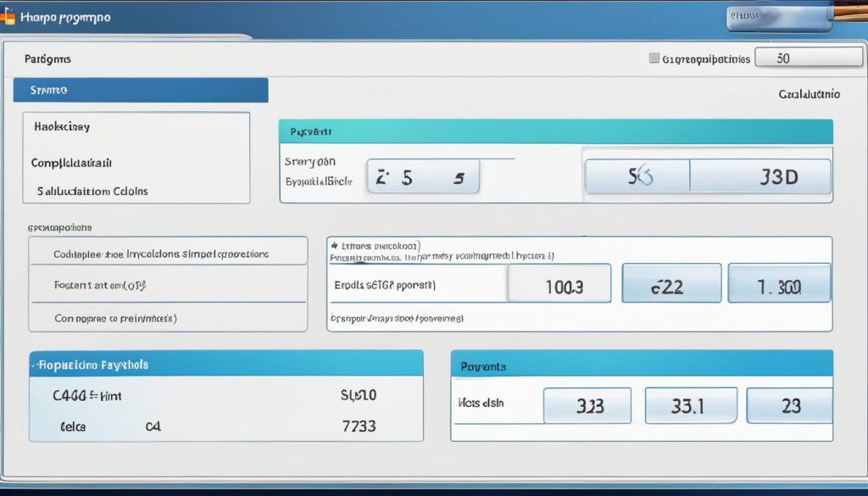The image size is (868, 496).
Task: Click the input field showing 30
Action: pos(796,59)
